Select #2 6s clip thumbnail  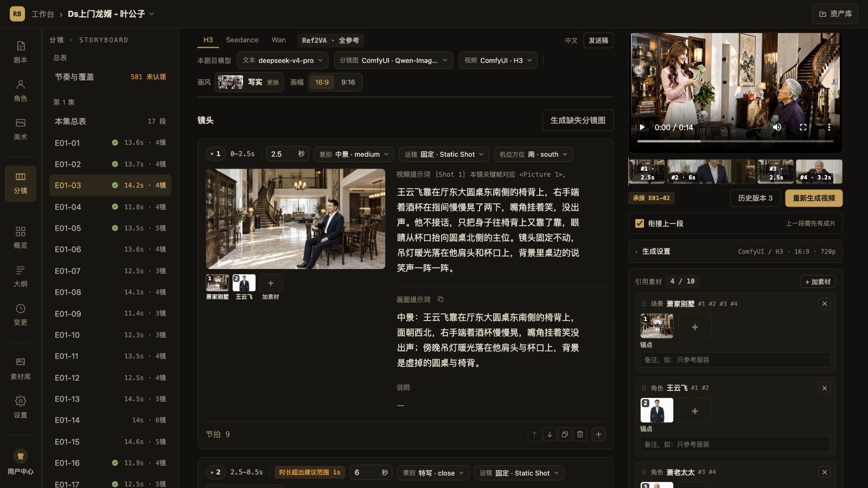click(x=711, y=171)
